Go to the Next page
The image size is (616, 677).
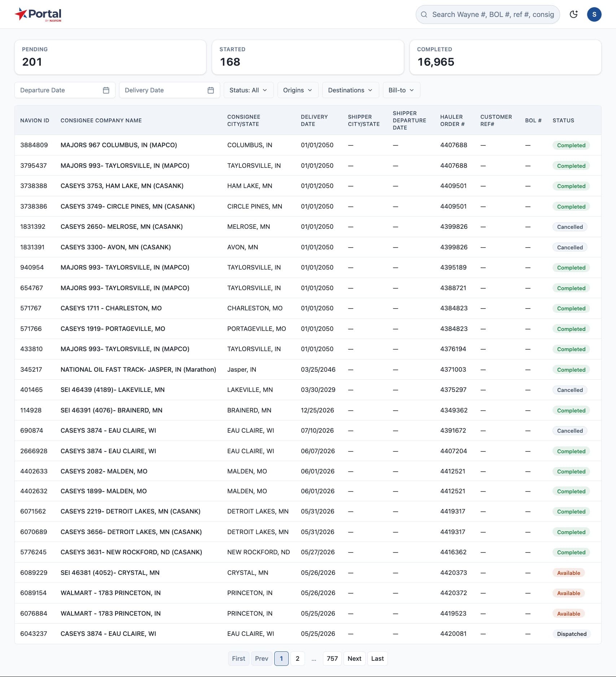[x=355, y=659]
